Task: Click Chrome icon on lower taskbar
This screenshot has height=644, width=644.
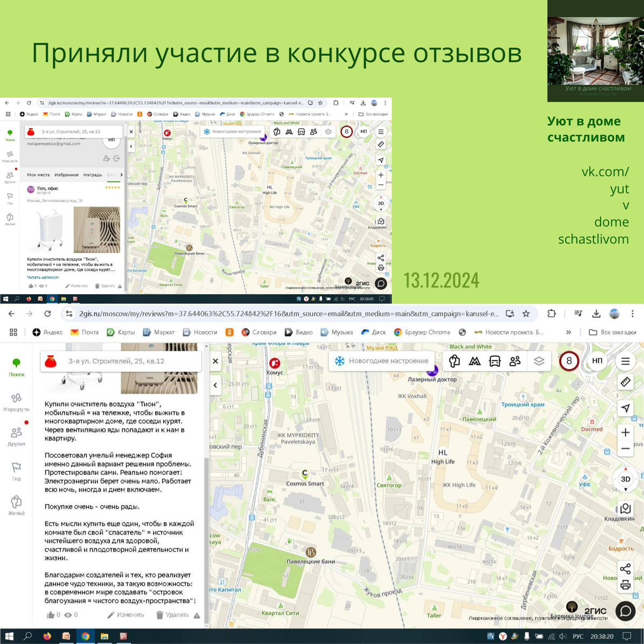Action: [85, 636]
